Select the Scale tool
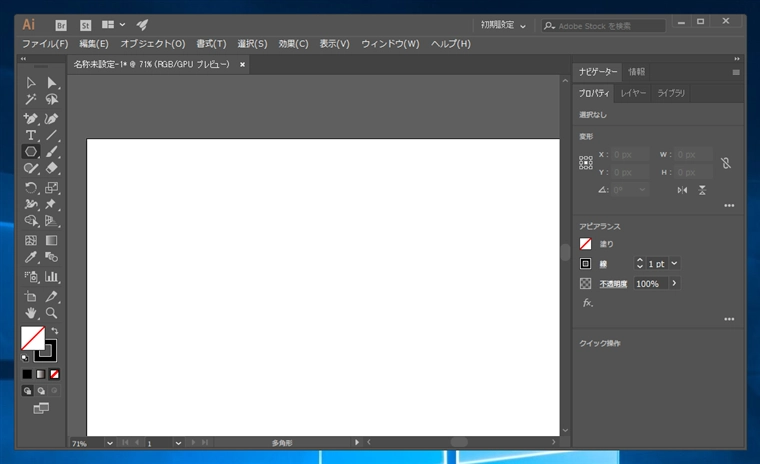 51,188
